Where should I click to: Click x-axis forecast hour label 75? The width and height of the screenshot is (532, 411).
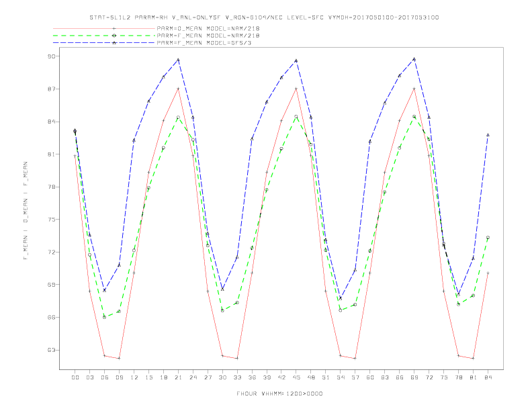click(444, 377)
